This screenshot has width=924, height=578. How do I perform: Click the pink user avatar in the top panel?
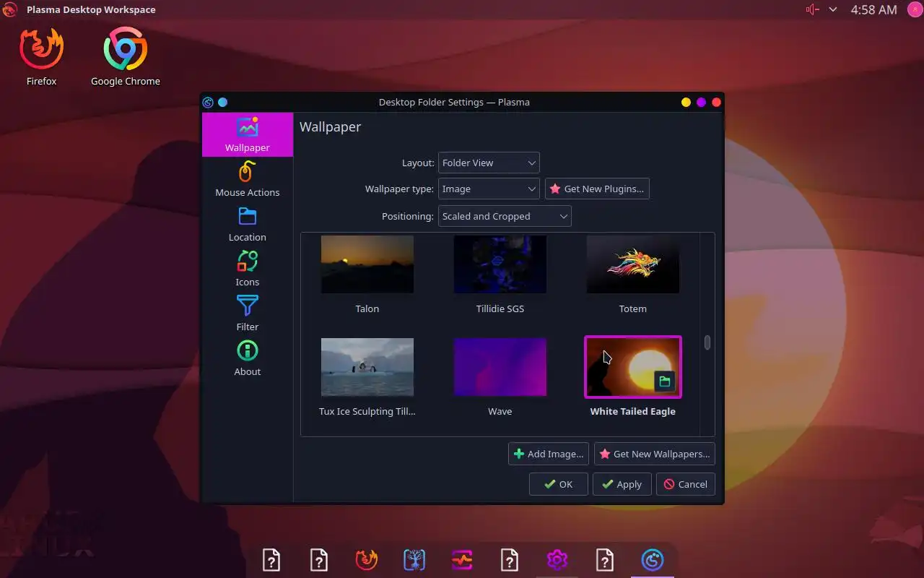pos(915,10)
